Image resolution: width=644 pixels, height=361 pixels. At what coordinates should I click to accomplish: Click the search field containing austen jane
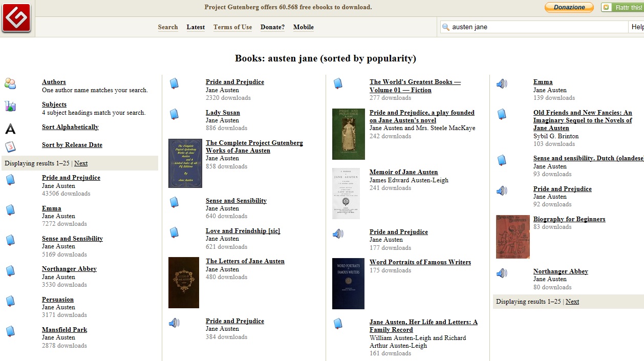click(534, 27)
